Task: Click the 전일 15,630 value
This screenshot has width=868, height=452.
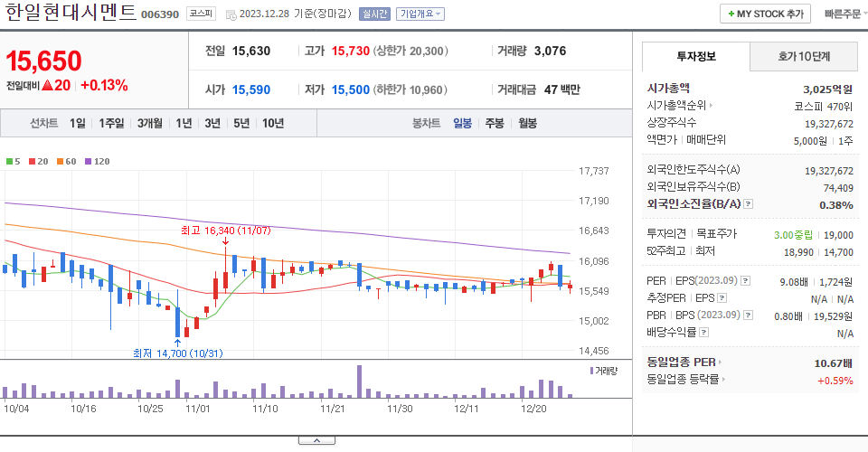Action: pos(251,51)
